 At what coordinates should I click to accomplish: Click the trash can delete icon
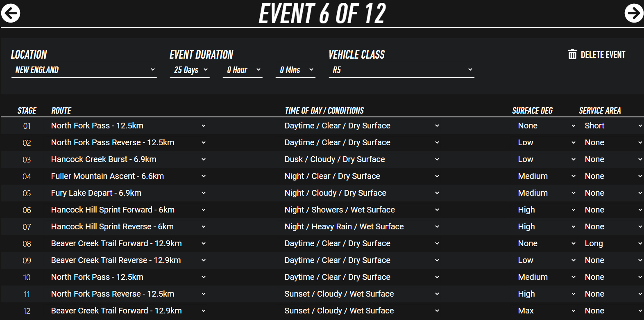pyautogui.click(x=572, y=55)
